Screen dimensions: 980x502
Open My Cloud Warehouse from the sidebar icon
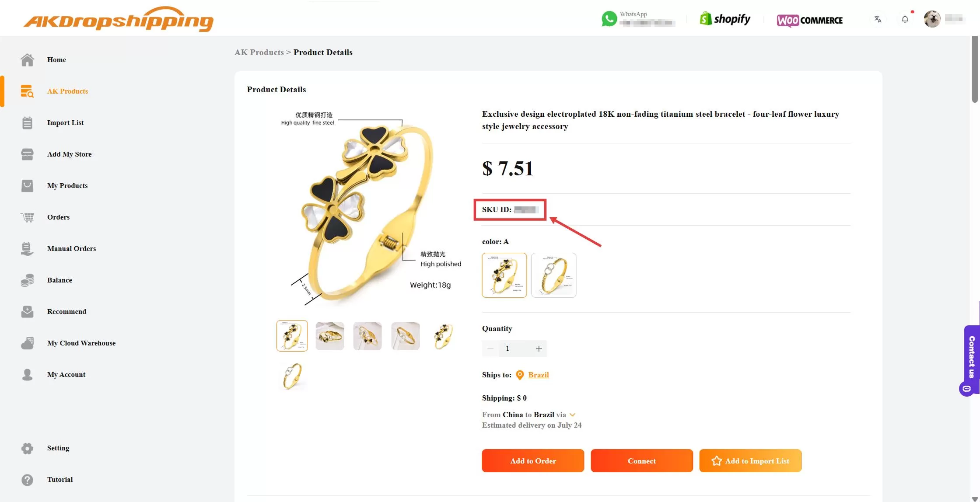tap(27, 343)
